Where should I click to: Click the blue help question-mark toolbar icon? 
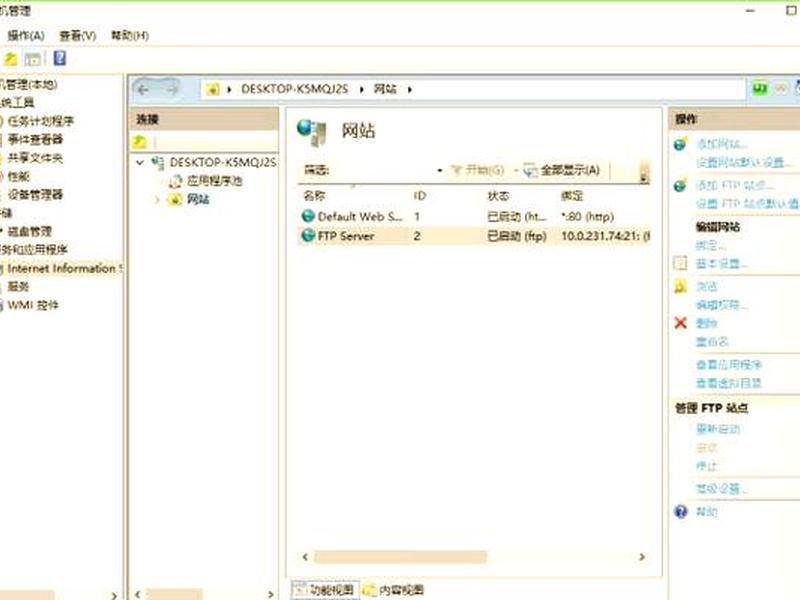59,58
